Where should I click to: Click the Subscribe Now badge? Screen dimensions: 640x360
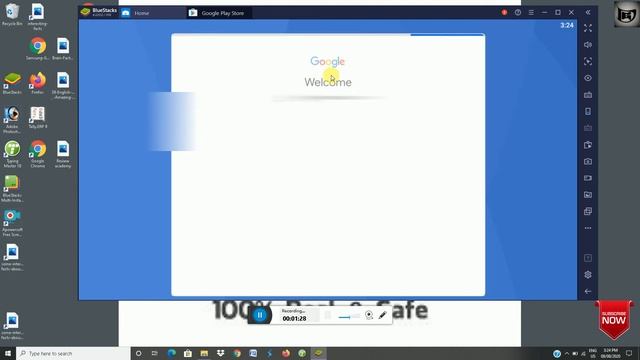point(613,320)
